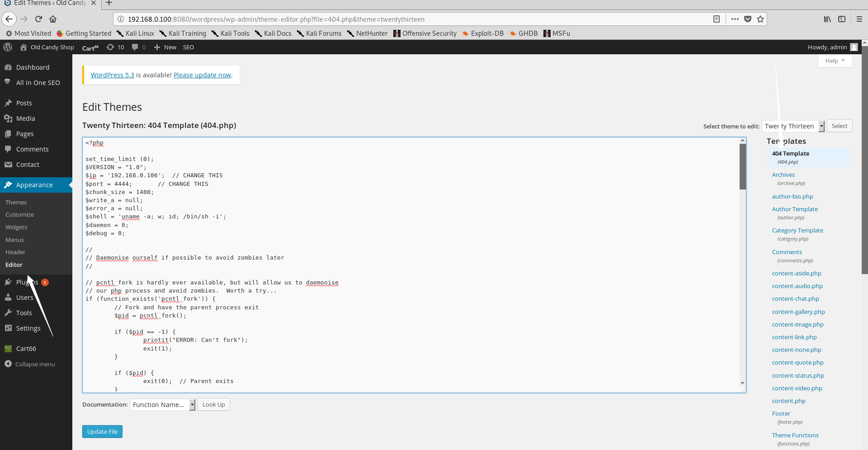Click the editor scroll down arrow
The width and height of the screenshot is (868, 450).
(x=742, y=383)
